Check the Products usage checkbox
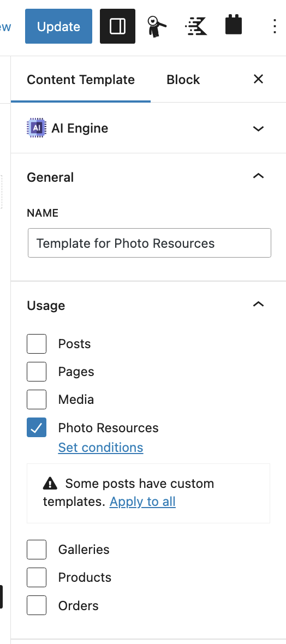Screen dimensions: 286x644 [x=37, y=577]
